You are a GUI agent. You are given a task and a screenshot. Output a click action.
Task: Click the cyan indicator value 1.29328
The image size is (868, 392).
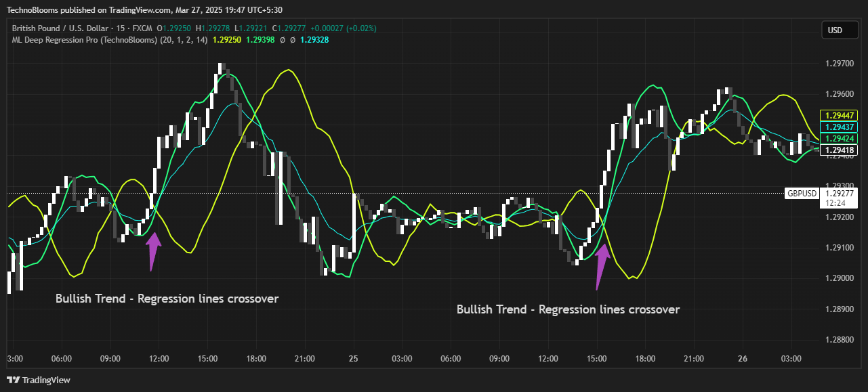click(x=314, y=40)
